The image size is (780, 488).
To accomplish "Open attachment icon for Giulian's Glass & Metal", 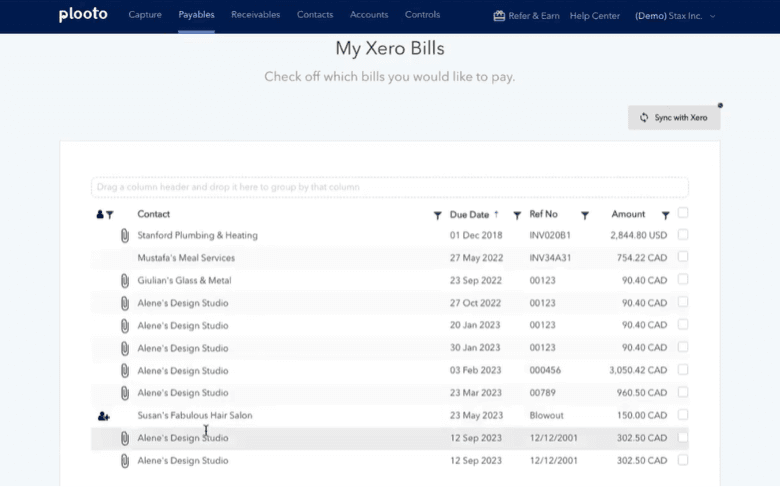I will pyautogui.click(x=125, y=281).
